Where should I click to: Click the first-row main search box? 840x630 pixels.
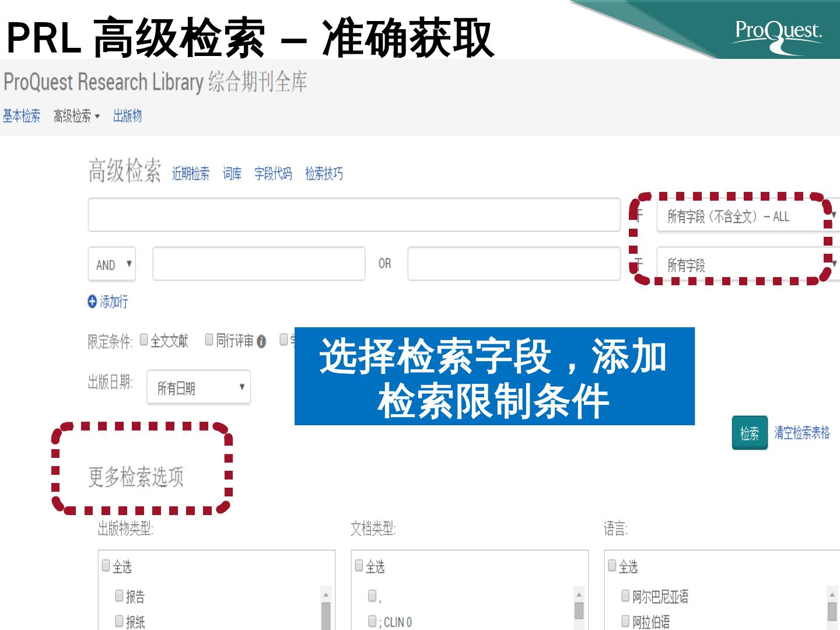354,215
